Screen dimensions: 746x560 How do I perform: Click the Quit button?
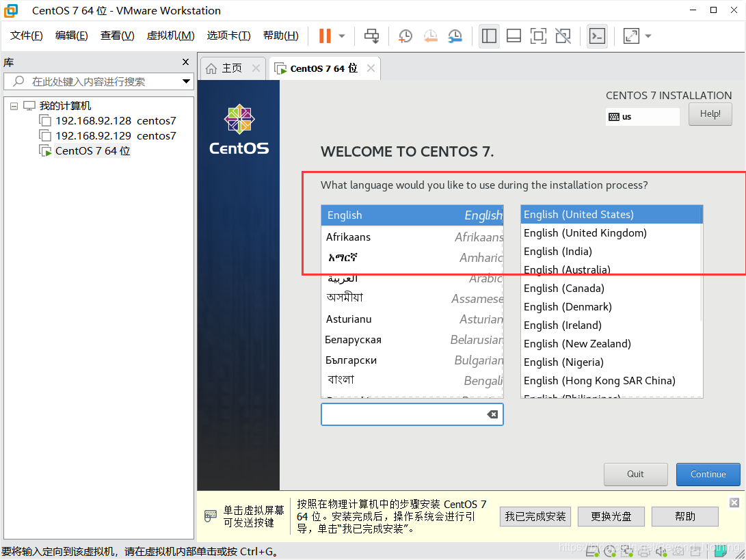click(635, 475)
